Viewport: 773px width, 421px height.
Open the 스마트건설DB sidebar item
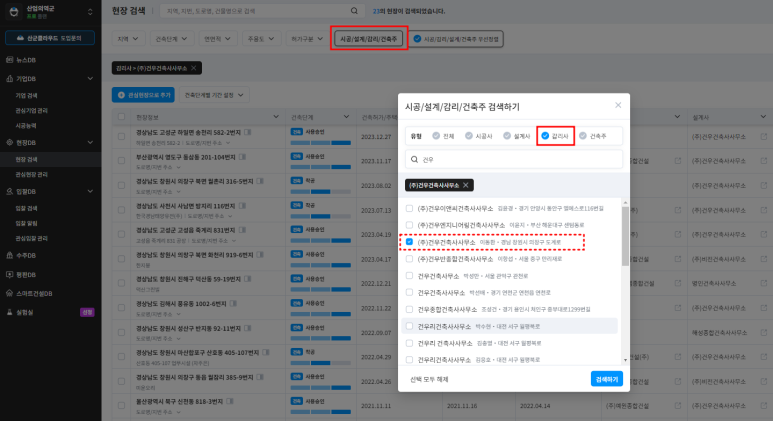click(34, 293)
